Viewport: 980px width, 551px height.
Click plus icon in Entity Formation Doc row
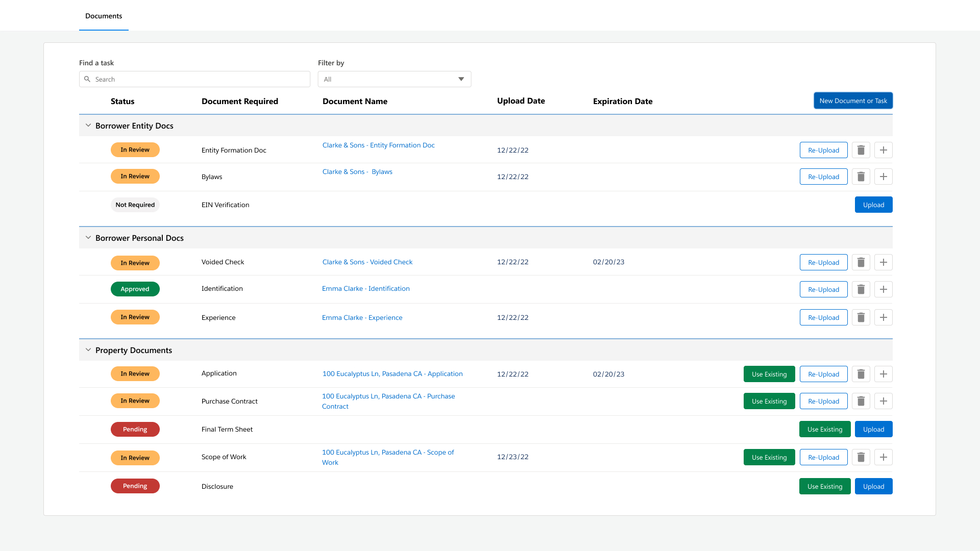[883, 150]
